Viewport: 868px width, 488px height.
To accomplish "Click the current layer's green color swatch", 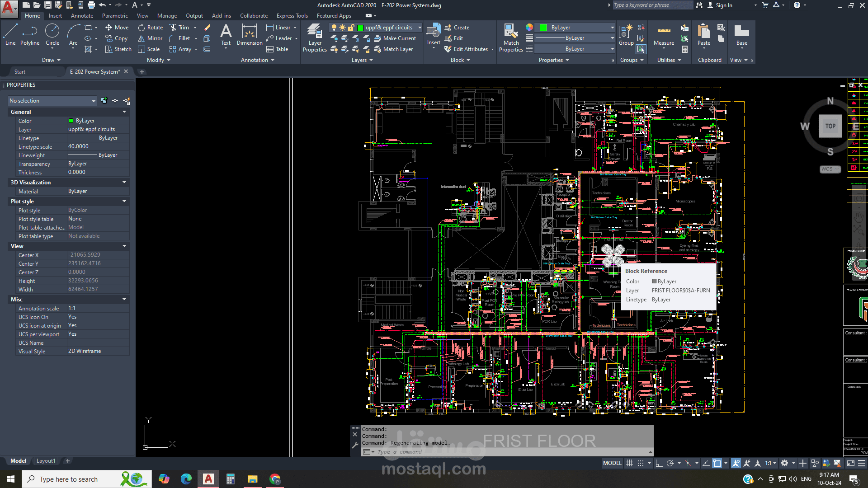I will 360,28.
